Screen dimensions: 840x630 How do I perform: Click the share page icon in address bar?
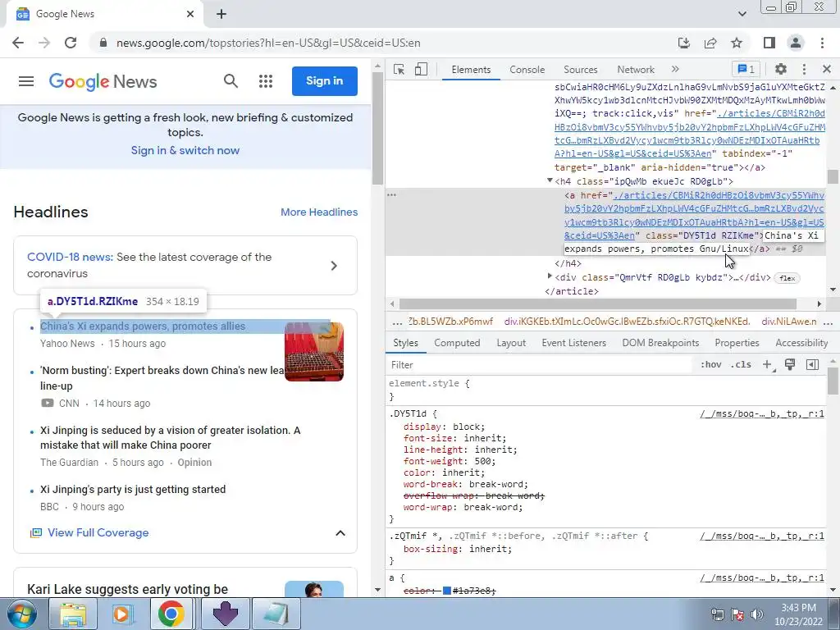(x=710, y=43)
